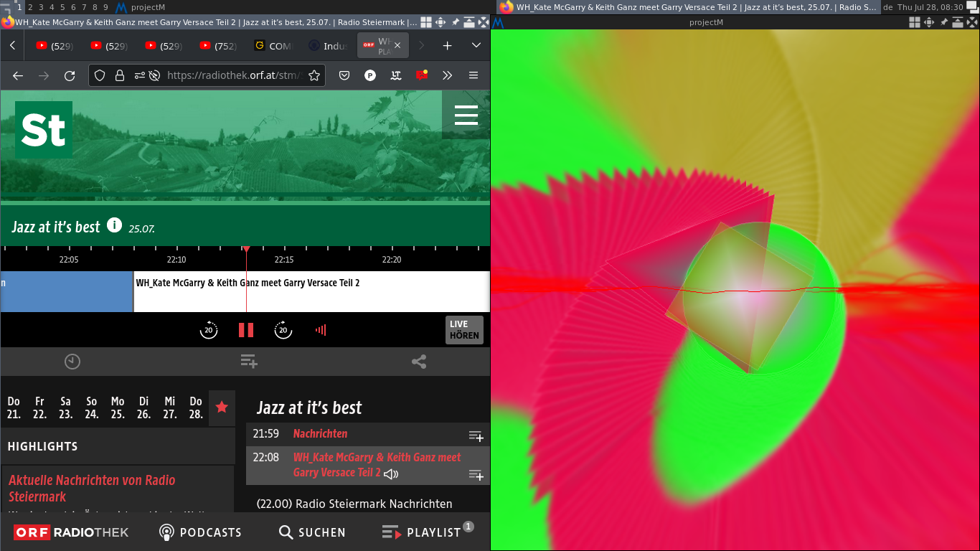Go to ORF Radiothek home logo
Viewport: 980px width, 551px height.
coord(72,532)
